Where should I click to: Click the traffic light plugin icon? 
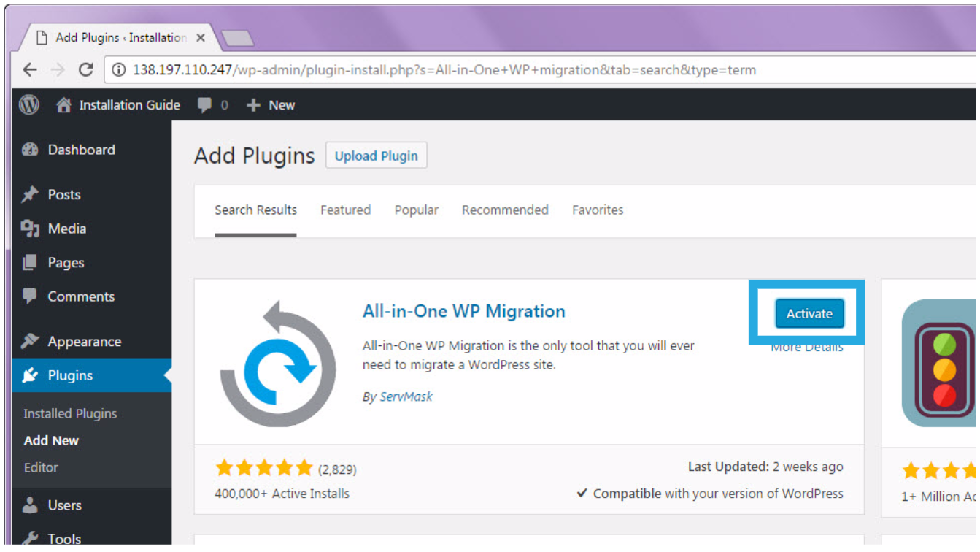pos(940,363)
